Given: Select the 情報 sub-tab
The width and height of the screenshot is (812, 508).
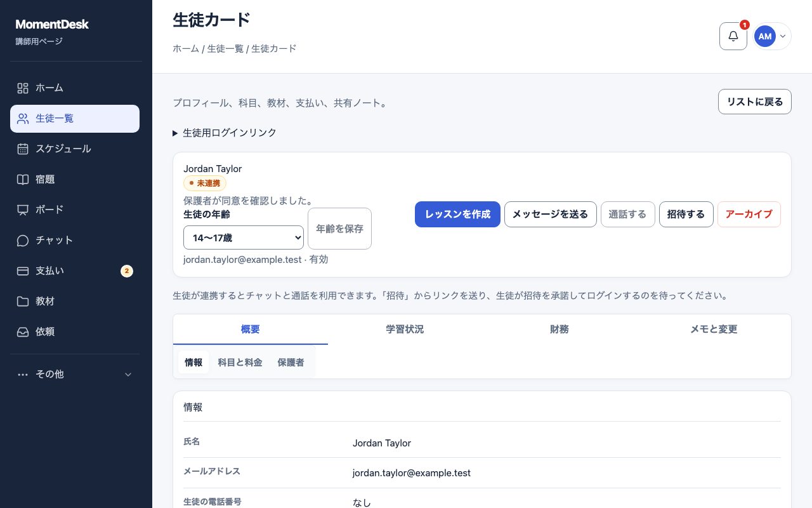Looking at the screenshot, I should 193,363.
